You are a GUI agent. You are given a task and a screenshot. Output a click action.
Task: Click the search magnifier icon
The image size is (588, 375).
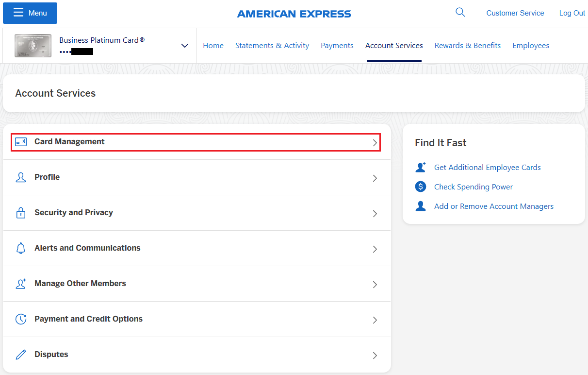(x=460, y=13)
